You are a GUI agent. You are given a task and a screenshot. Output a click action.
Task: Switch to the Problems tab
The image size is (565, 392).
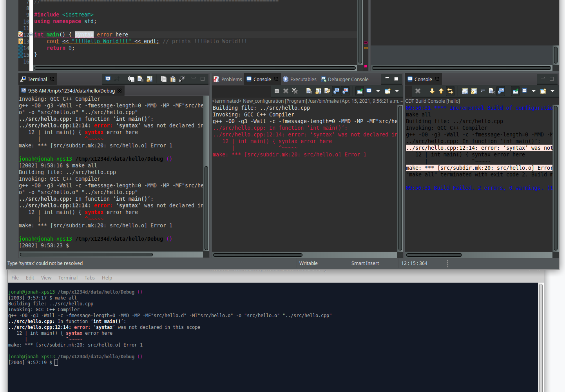pyautogui.click(x=228, y=79)
